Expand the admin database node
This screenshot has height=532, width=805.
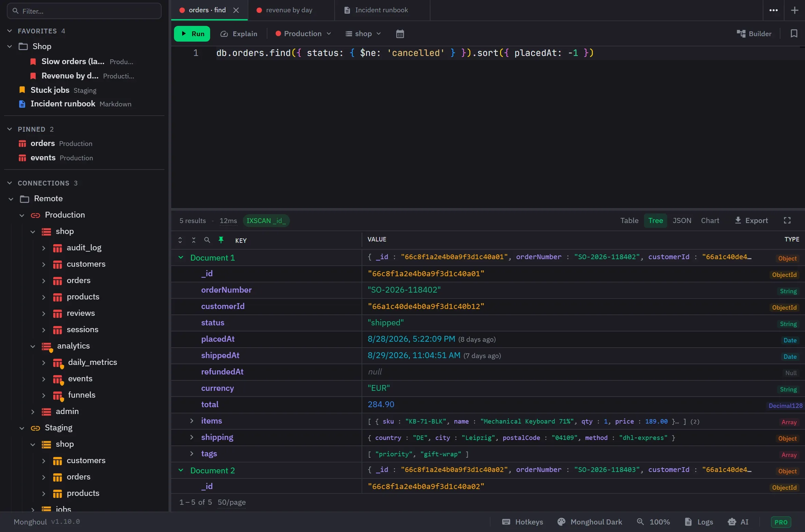(33, 412)
